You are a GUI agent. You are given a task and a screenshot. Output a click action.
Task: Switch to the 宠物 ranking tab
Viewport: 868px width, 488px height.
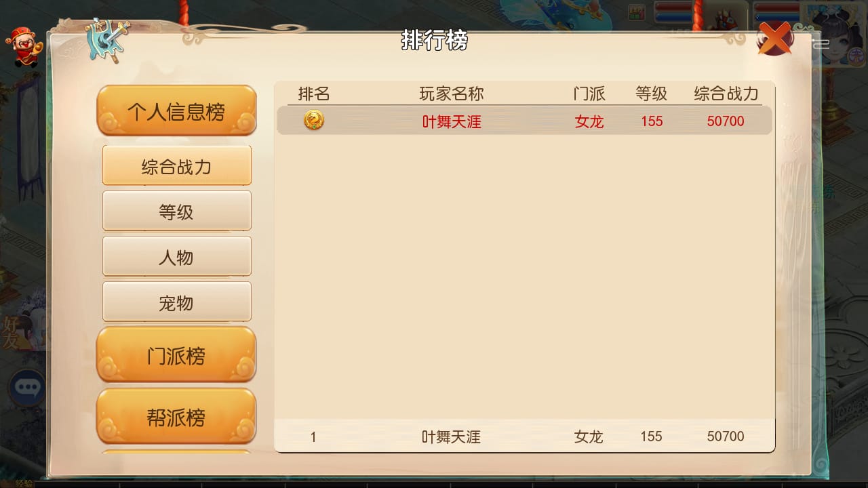[177, 302]
